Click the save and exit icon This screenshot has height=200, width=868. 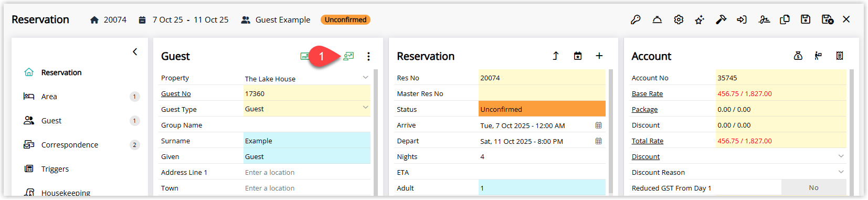tap(828, 19)
